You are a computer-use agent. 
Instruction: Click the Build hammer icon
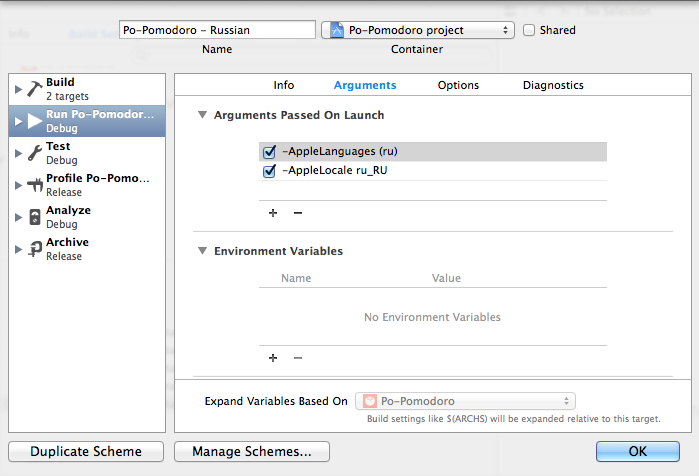[35, 89]
